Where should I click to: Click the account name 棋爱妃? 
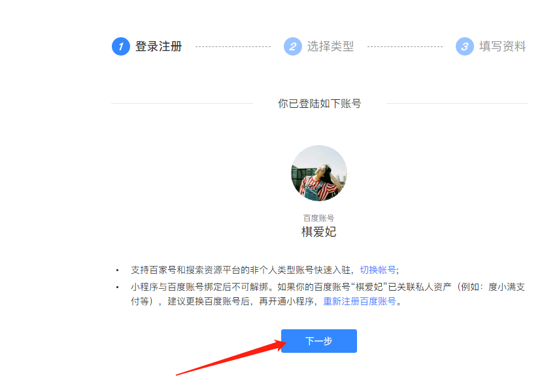pyautogui.click(x=319, y=232)
